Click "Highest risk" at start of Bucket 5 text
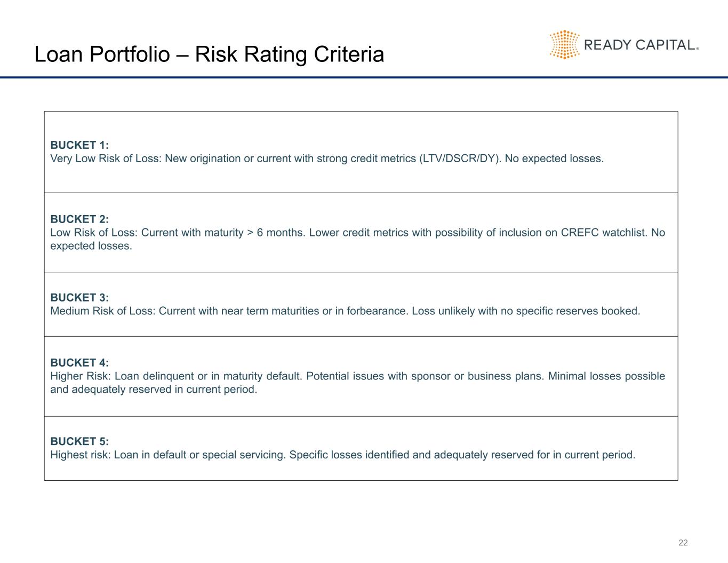 coord(80,455)
